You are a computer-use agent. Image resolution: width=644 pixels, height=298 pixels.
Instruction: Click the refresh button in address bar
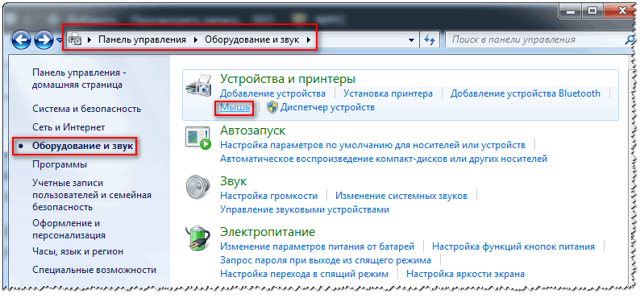coord(429,40)
